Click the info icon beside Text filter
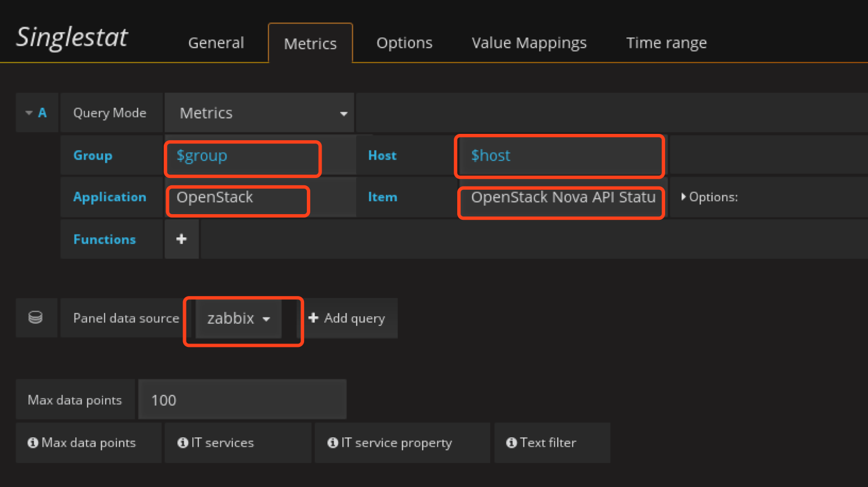 [x=511, y=443]
